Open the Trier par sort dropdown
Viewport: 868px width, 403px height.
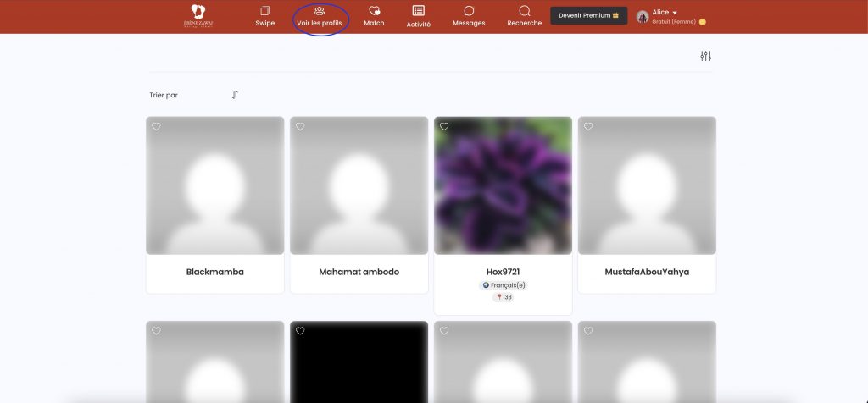click(164, 95)
